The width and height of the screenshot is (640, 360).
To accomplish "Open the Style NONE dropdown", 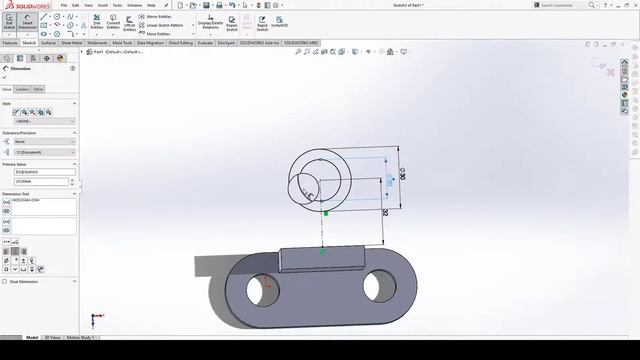I will [44, 121].
